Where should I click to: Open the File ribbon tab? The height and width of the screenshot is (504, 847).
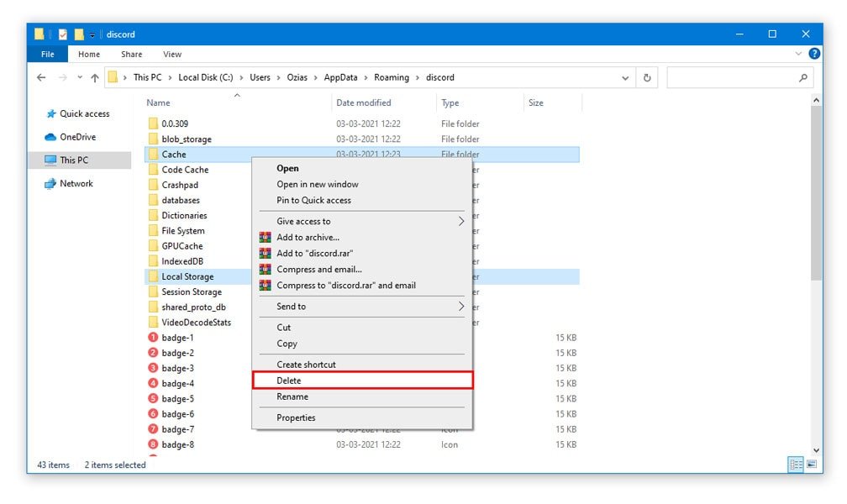(48, 54)
